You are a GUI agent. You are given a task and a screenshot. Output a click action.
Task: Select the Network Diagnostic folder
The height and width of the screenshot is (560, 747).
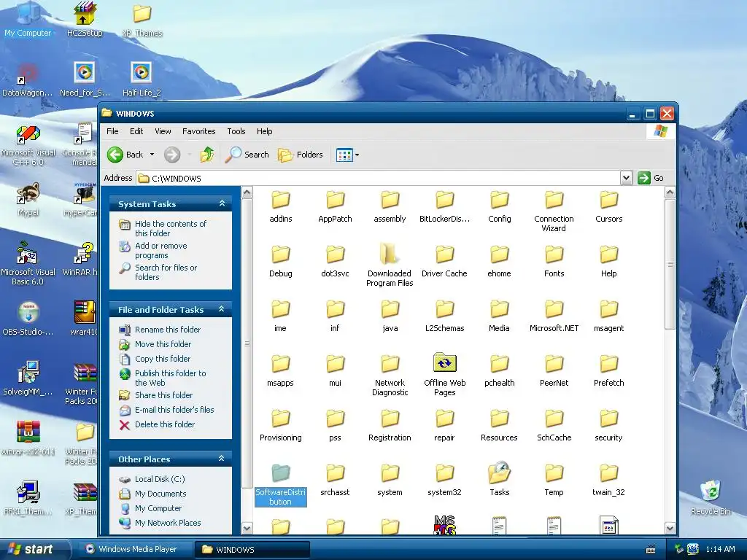point(390,375)
